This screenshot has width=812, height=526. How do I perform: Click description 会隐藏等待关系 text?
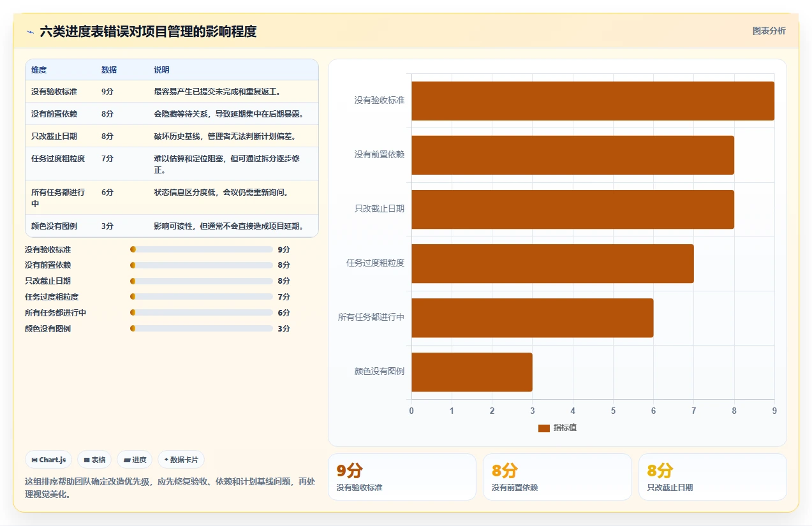click(228, 114)
